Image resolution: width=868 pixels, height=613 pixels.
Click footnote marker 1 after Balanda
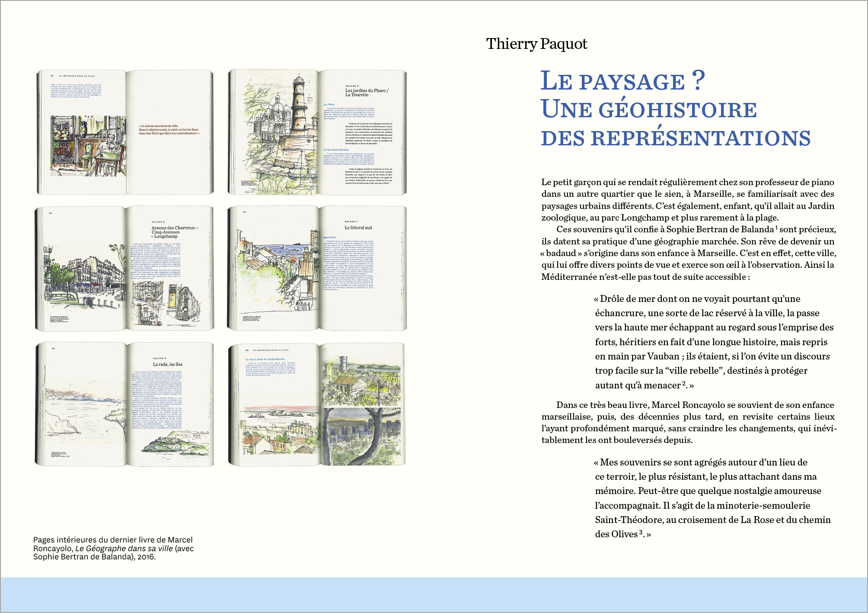coord(776,227)
